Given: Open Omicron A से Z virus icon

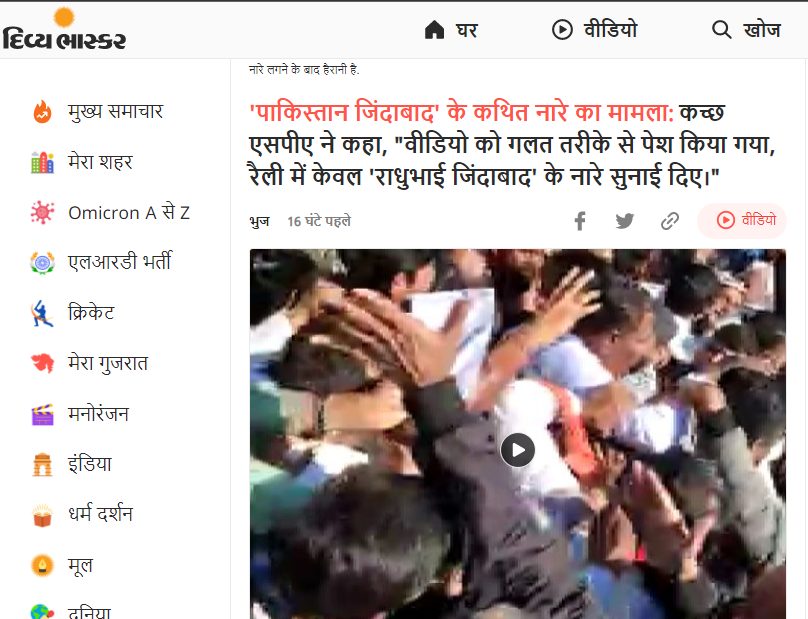Looking at the screenshot, I should 42,212.
